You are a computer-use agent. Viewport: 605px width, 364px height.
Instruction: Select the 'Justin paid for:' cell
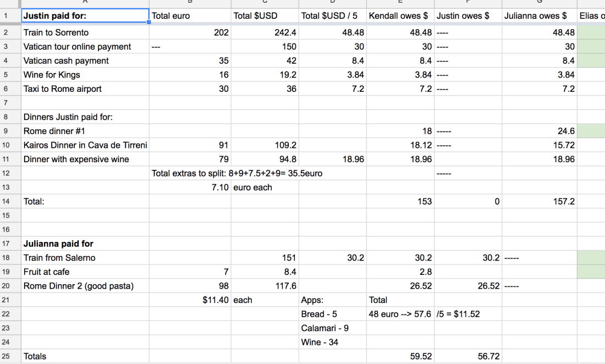[x=85, y=16]
